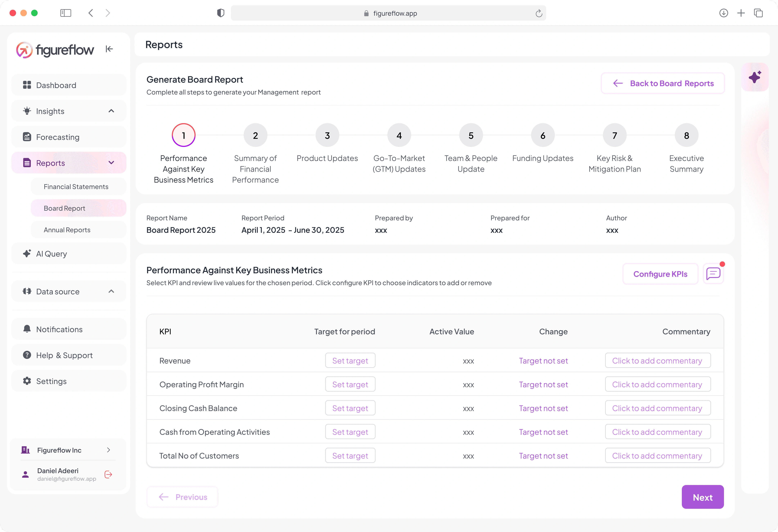The height and width of the screenshot is (532, 778).
Task: Click Configure KPIs button
Action: 660,274
